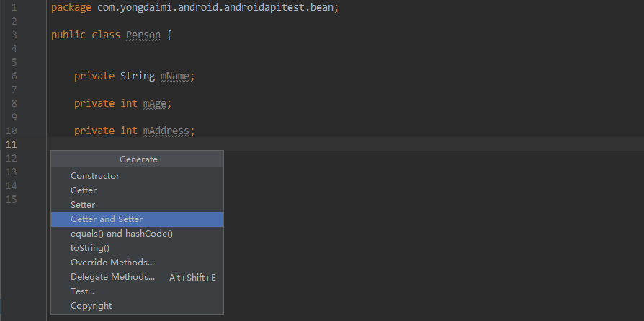The height and width of the screenshot is (321, 644).
Task: Click the Person class name
Action: (x=143, y=35)
